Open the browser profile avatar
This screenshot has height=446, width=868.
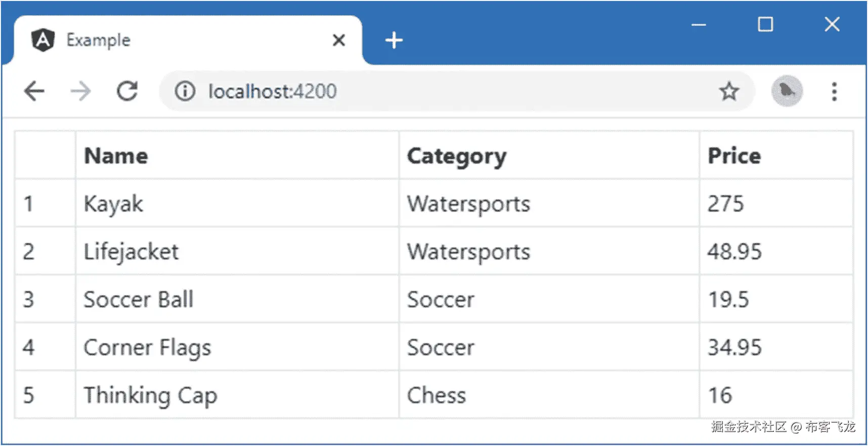[787, 91]
